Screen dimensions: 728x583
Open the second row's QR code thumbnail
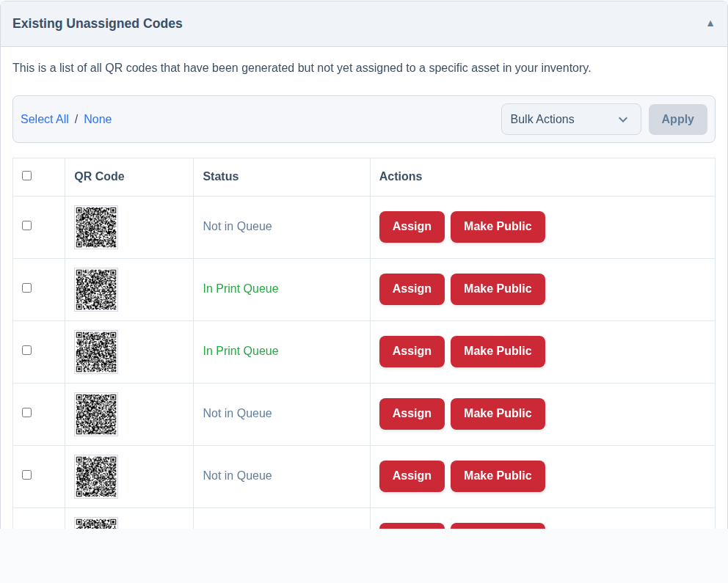(96, 290)
